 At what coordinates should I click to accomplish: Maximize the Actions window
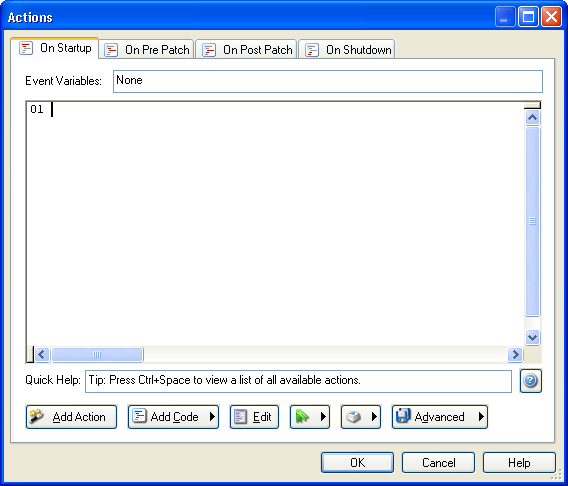528,17
